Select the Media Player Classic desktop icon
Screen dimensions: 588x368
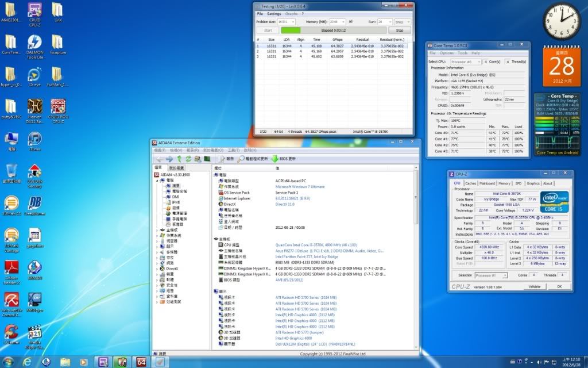[x=34, y=337]
